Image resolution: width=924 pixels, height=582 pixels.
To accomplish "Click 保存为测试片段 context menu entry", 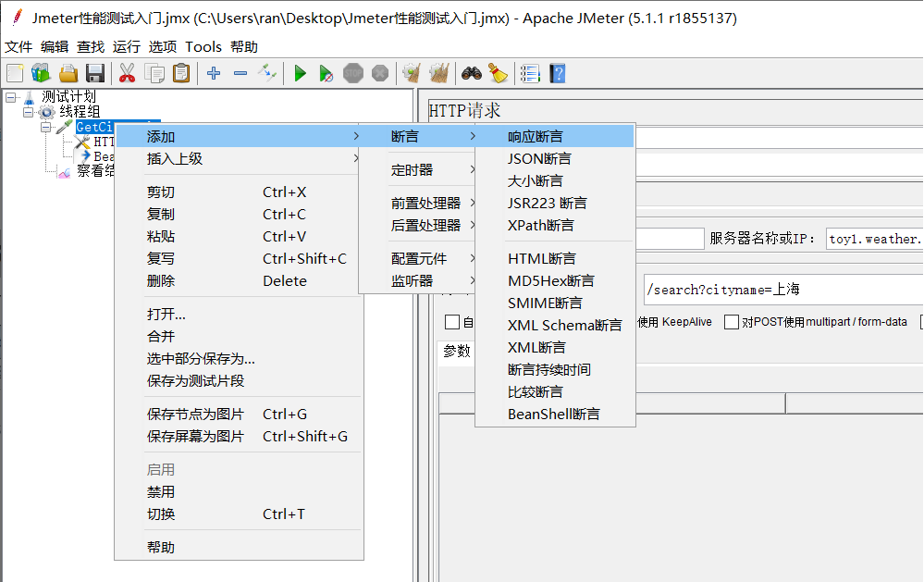I will [x=239, y=381].
